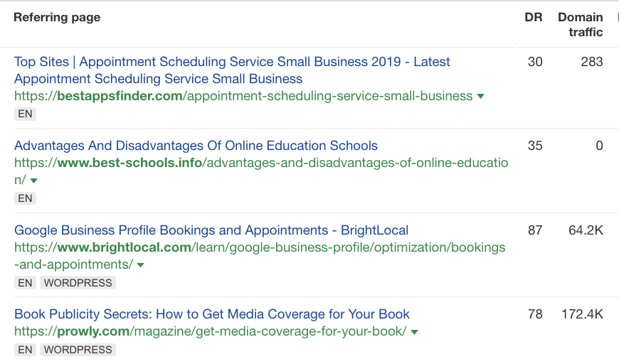Image resolution: width=619 pixels, height=364 pixels.
Task: Open the bestappsfinder.com URL dropdown arrow
Action: tap(481, 97)
